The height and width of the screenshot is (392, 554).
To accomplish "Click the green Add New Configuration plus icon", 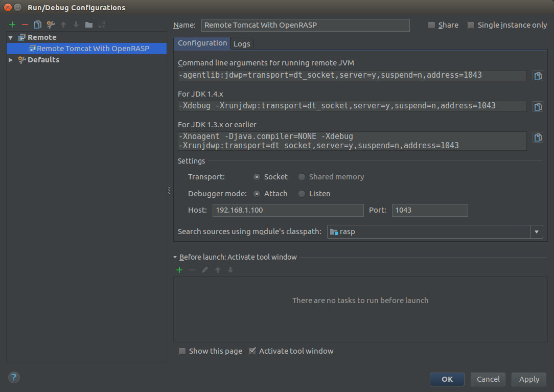I will 12,25.
